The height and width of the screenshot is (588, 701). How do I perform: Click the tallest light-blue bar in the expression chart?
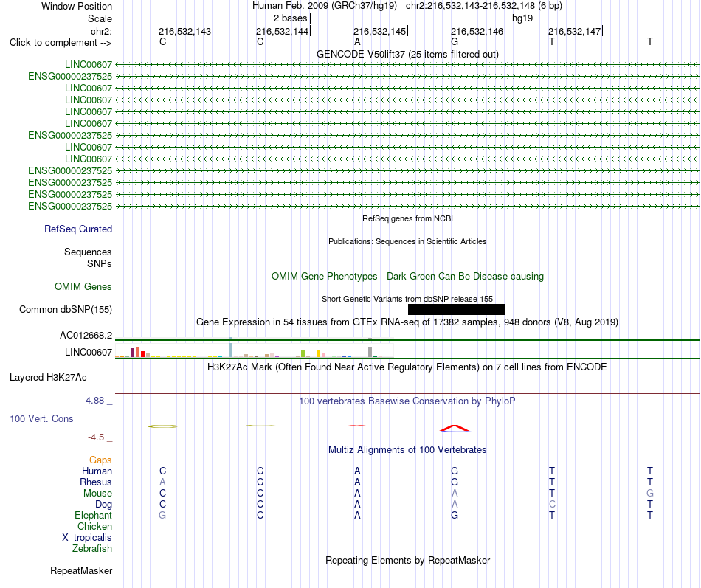tap(230, 350)
